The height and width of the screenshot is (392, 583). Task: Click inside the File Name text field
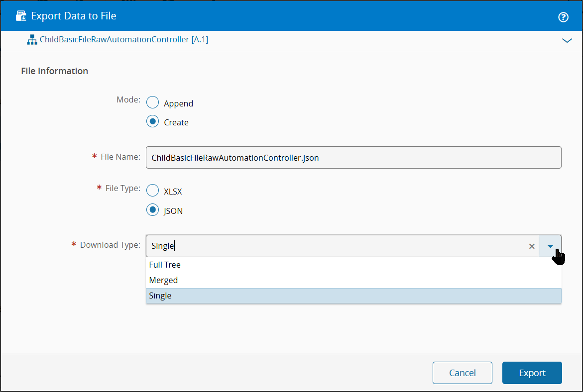pos(353,157)
